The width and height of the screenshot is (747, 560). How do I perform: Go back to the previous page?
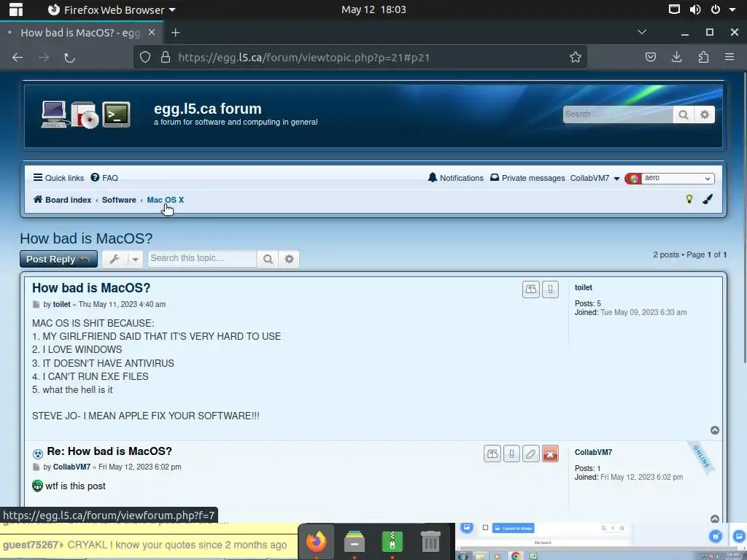tap(18, 58)
